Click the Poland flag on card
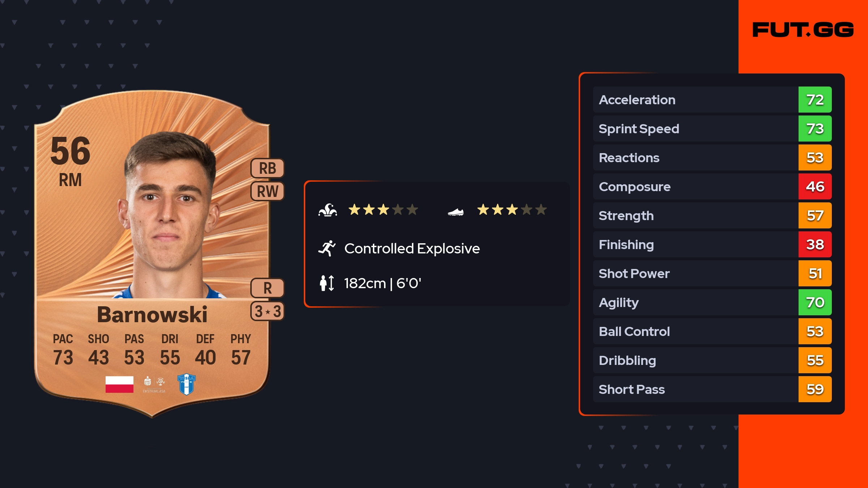The width and height of the screenshot is (868, 488). click(119, 384)
